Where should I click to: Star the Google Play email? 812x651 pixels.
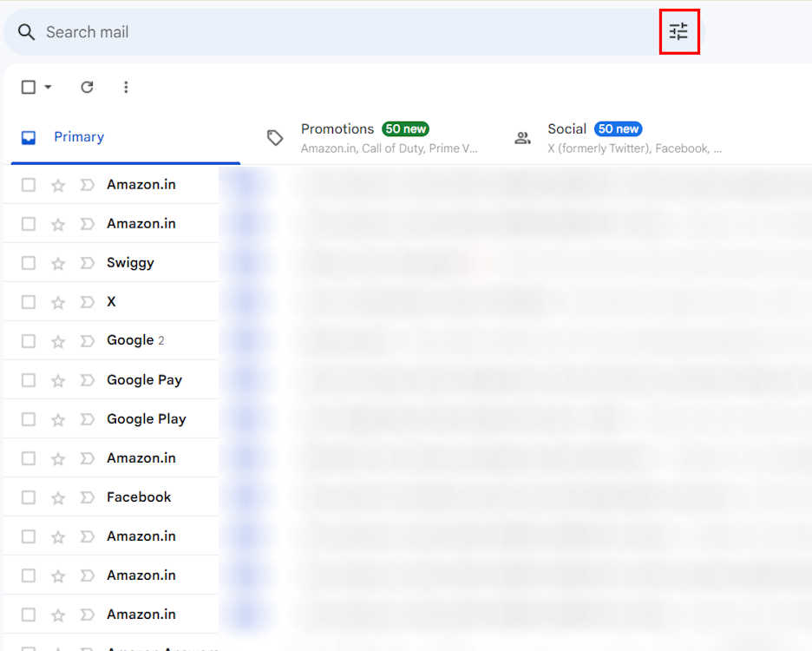click(x=57, y=418)
